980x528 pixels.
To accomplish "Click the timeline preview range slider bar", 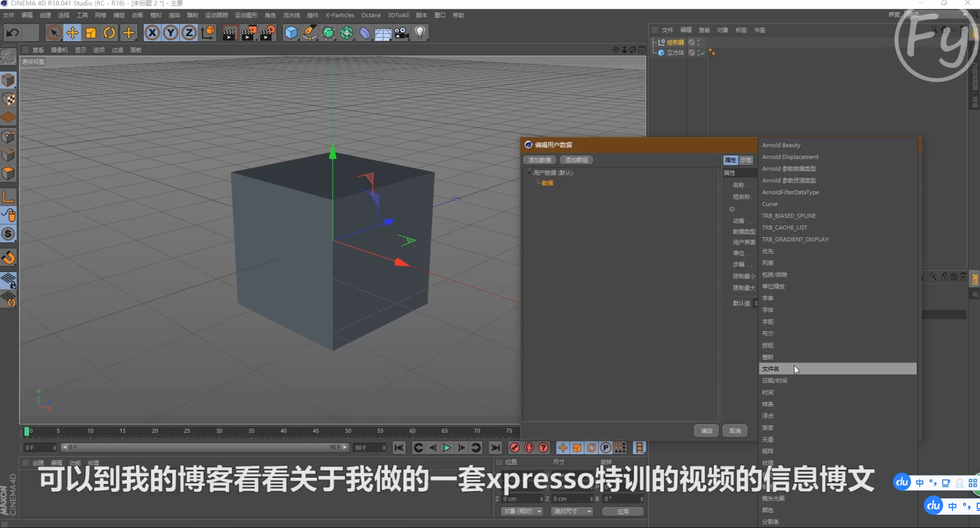I will pyautogui.click(x=205, y=448).
